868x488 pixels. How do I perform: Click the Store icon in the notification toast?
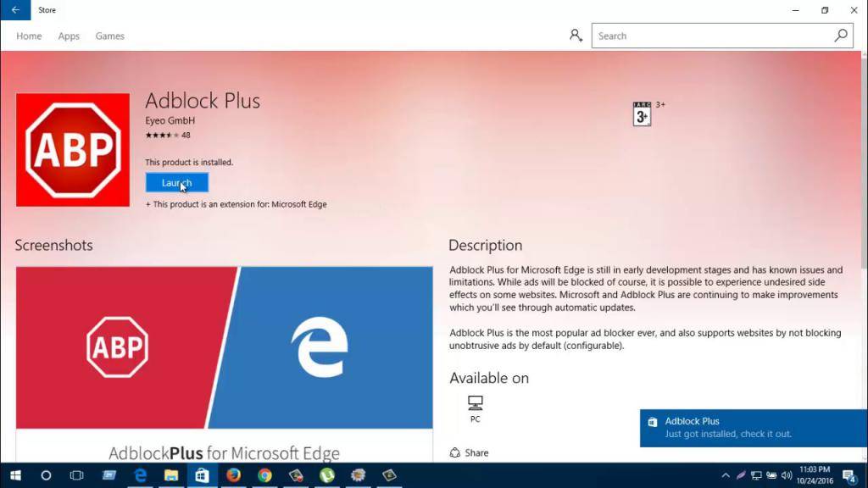[x=653, y=422]
